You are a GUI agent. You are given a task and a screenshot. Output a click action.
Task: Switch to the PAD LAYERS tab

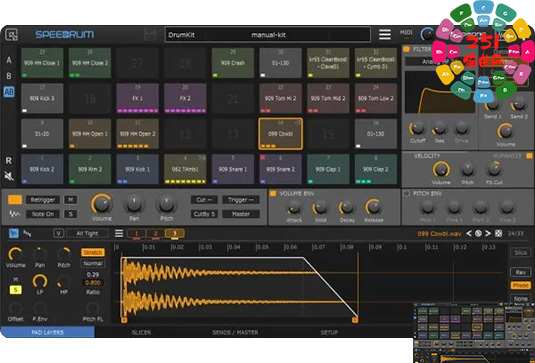47,332
